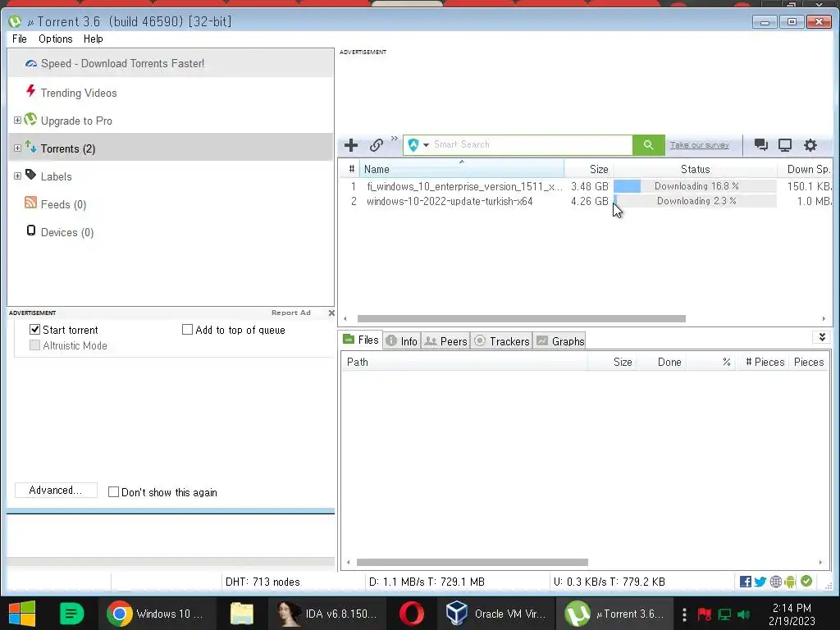The width and height of the screenshot is (840, 630).
Task: Click the Feeds RSS icon
Action: click(x=30, y=203)
